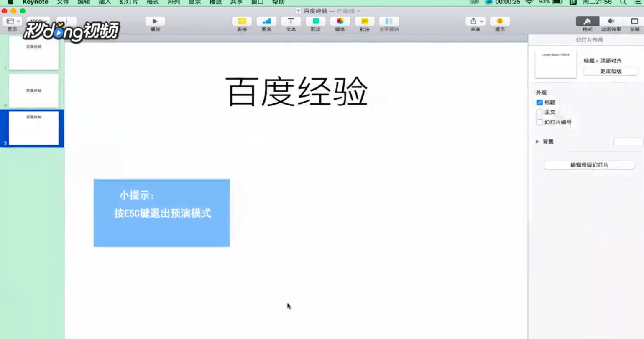Viewport: 644px width, 339px height.
Task: Enable the 标题 checkbox
Action: (x=539, y=103)
